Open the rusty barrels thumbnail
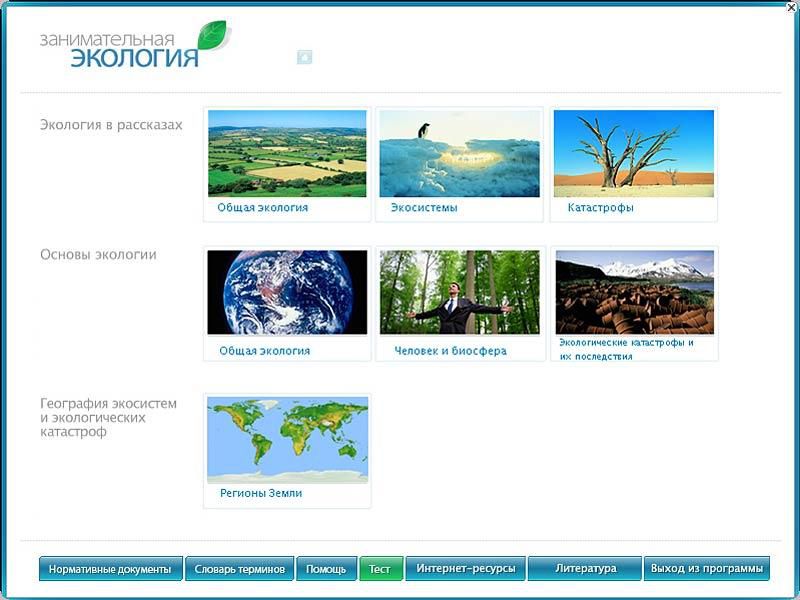Image resolution: width=800 pixels, height=600 pixels. pos(634,292)
